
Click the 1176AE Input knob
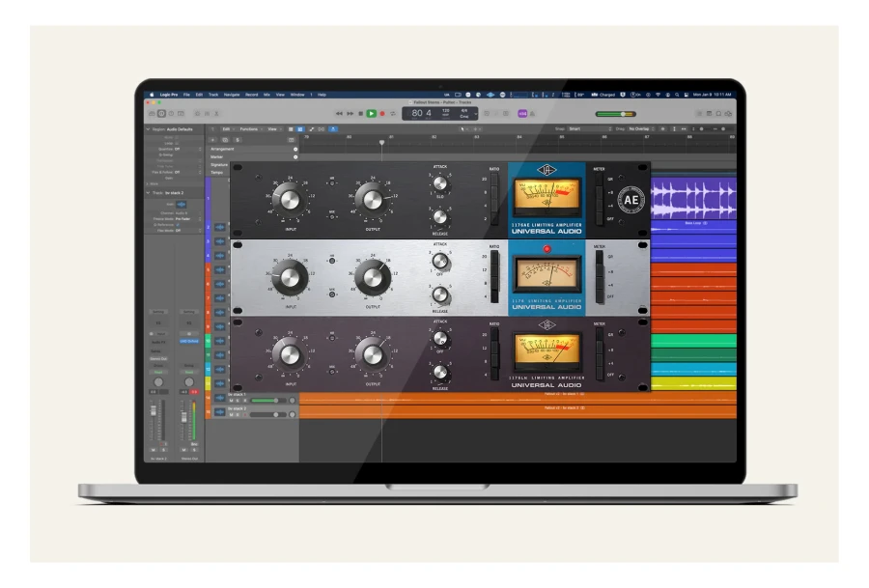click(x=290, y=200)
